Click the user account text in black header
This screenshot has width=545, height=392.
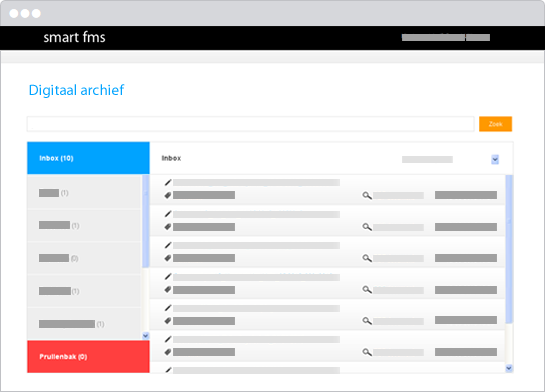click(x=446, y=37)
